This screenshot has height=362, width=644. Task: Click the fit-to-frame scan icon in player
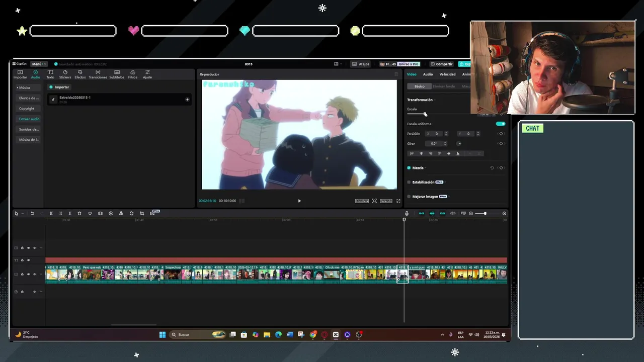click(374, 201)
